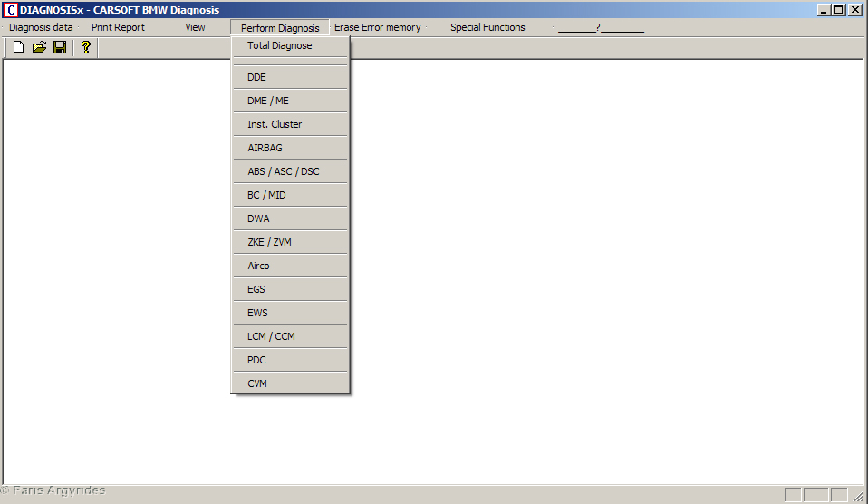This screenshot has width=868, height=504.
Task: Maximize the CARSOFT window
Action: [x=839, y=9]
